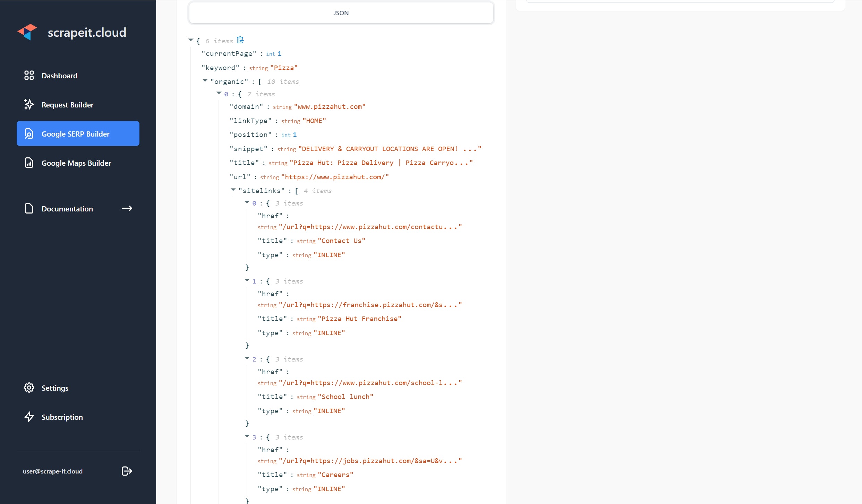Click the logout icon beside the user email
862x504 pixels.
click(x=127, y=471)
